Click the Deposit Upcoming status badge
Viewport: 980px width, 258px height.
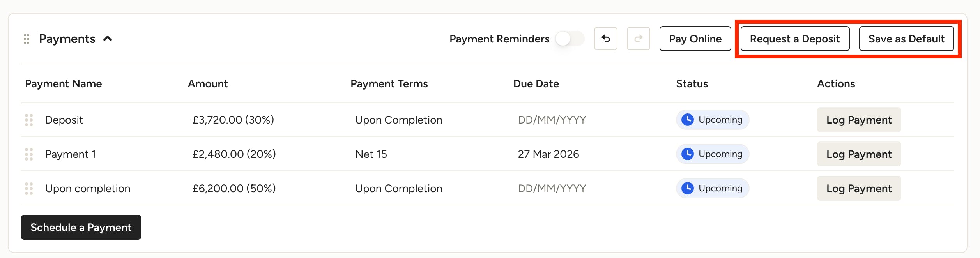(713, 120)
